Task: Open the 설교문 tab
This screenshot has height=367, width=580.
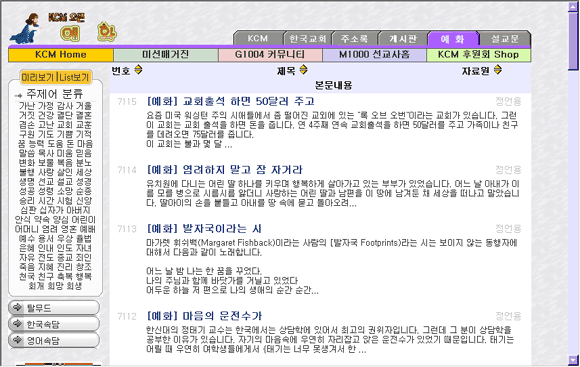Action: [505, 38]
